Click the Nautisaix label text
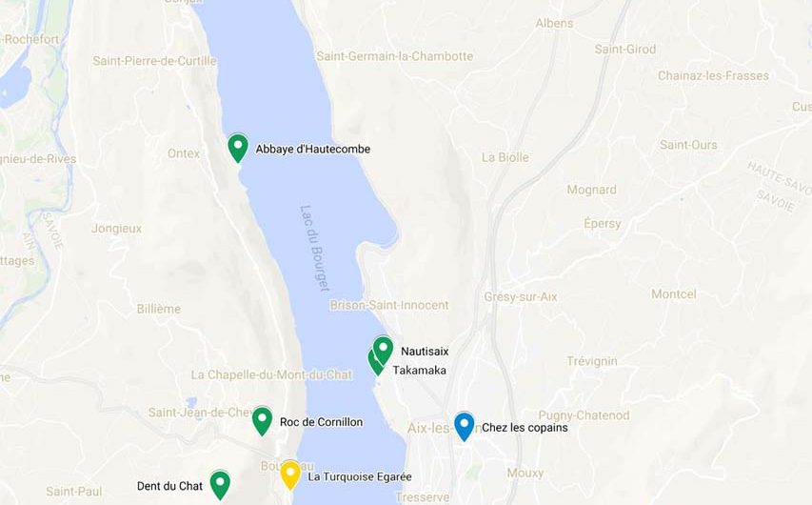 [x=425, y=351]
